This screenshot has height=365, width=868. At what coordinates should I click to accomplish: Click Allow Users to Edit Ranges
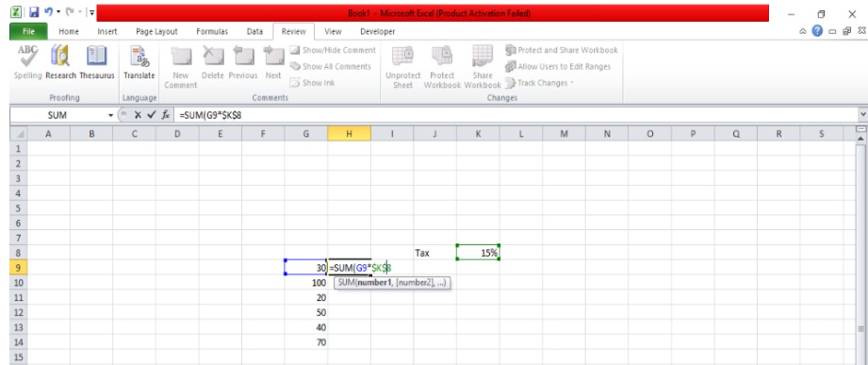558,66
